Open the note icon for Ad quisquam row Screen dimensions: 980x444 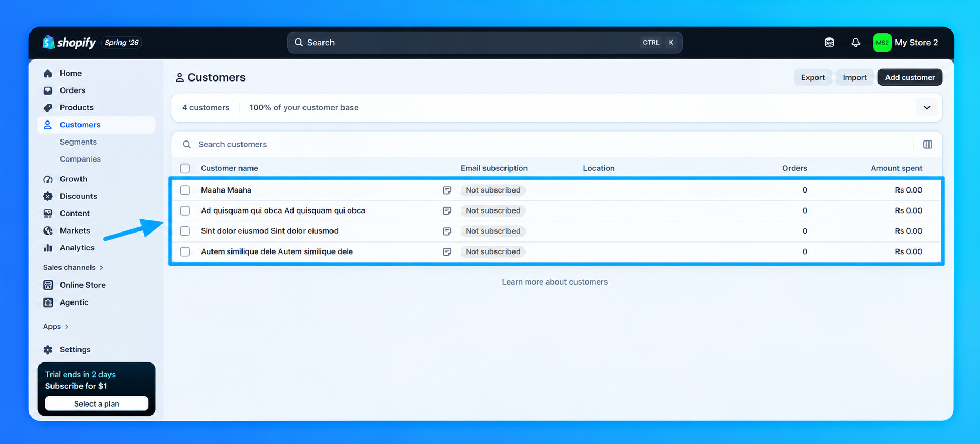pyautogui.click(x=447, y=210)
